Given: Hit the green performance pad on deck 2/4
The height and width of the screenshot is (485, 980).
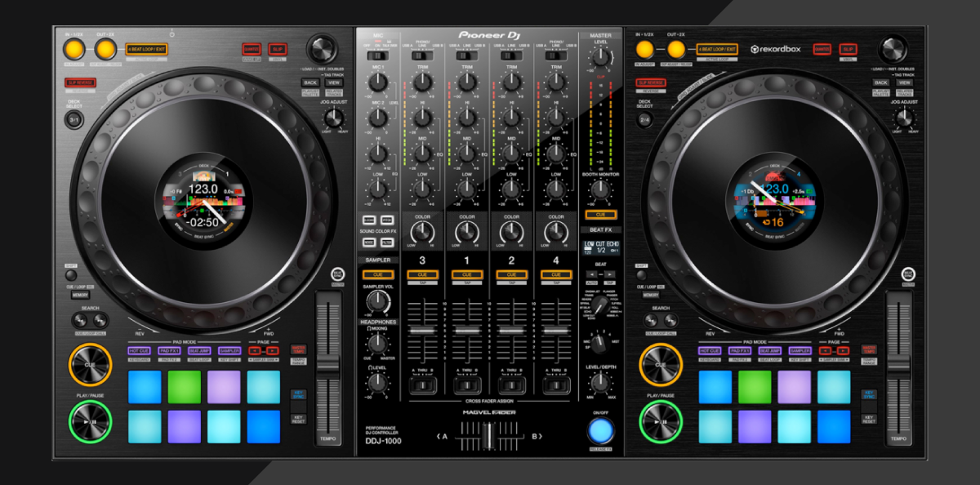Looking at the screenshot, I should 755,387.
